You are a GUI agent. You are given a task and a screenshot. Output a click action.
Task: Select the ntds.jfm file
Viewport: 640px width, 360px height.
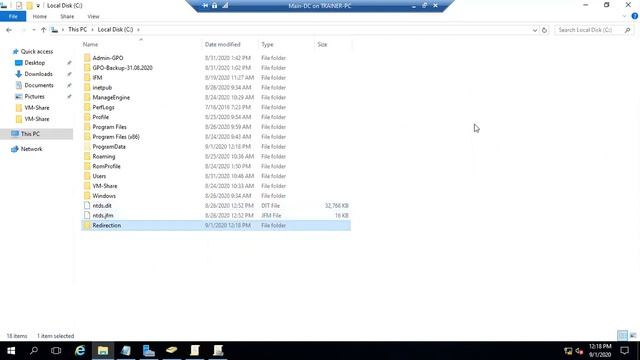(x=103, y=215)
